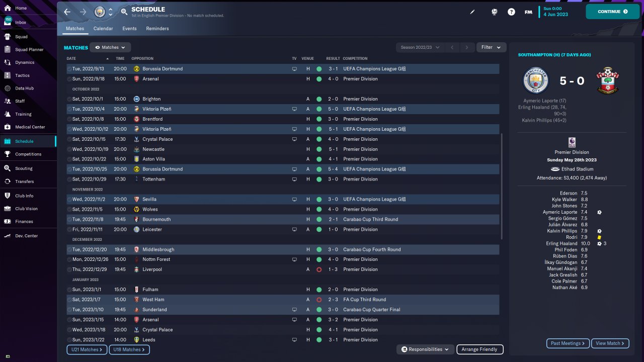Toggle the circle beside the Newcastle match

69,149
